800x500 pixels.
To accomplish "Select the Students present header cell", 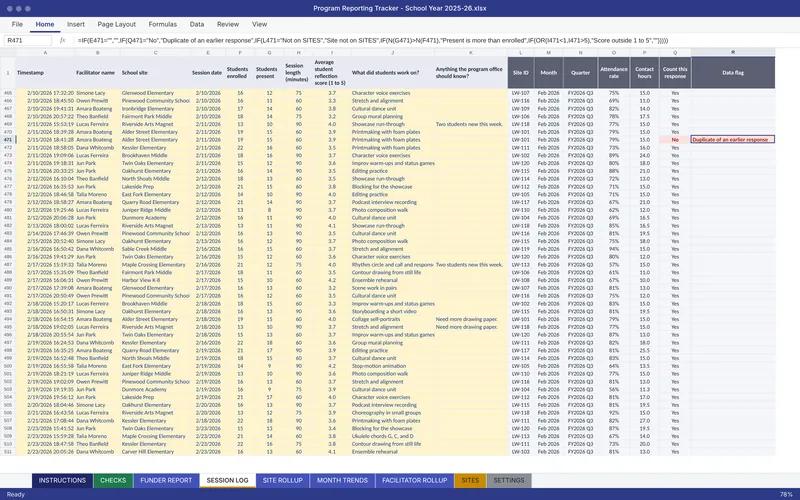I will tap(268, 72).
